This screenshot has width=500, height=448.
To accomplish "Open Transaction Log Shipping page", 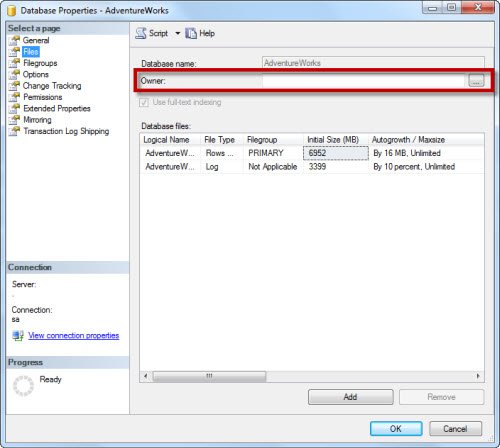I will (66, 131).
